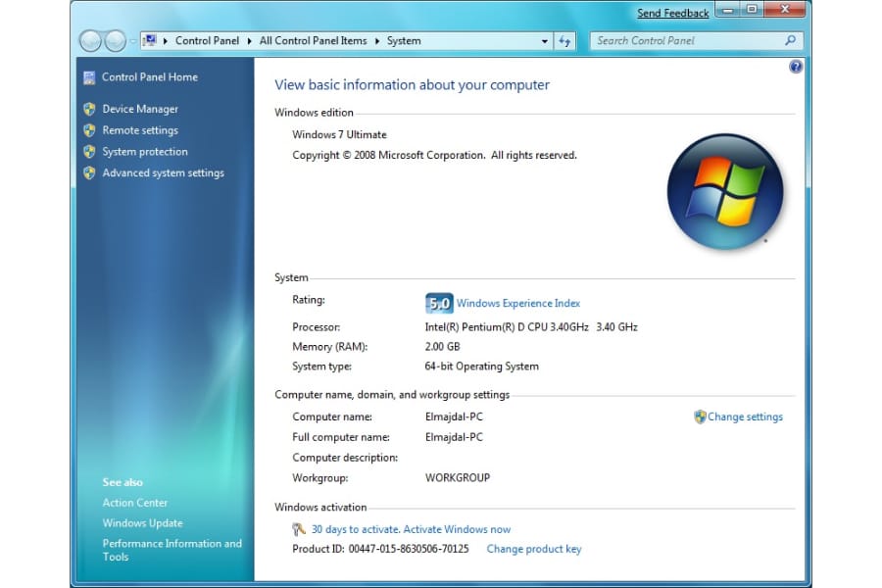Minimize the System window
Viewport: 882px width, 588px height.
(x=728, y=10)
